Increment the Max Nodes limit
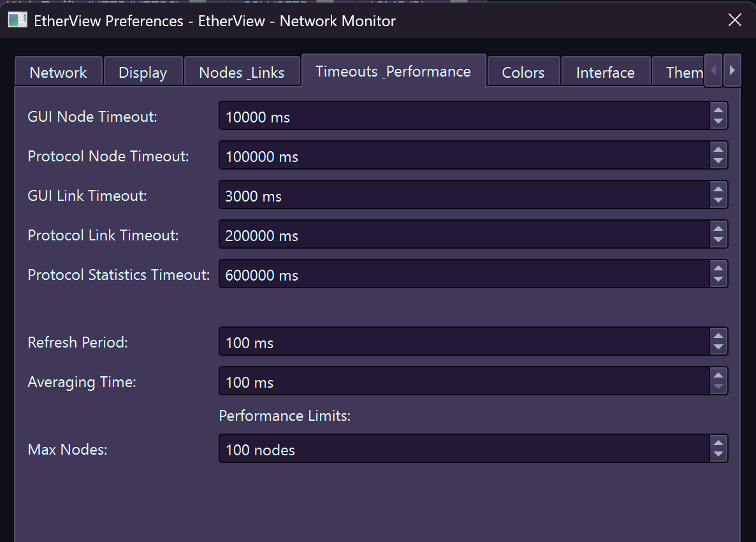The width and height of the screenshot is (756, 542). (x=720, y=443)
